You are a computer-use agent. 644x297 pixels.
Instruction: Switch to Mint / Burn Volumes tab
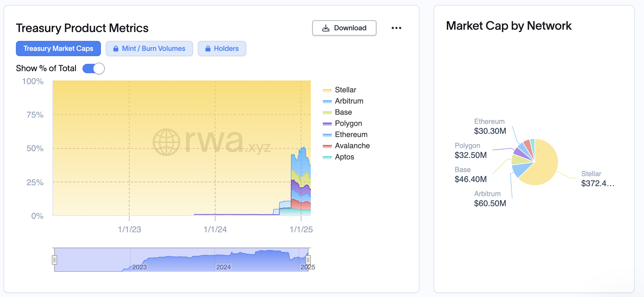tap(153, 49)
